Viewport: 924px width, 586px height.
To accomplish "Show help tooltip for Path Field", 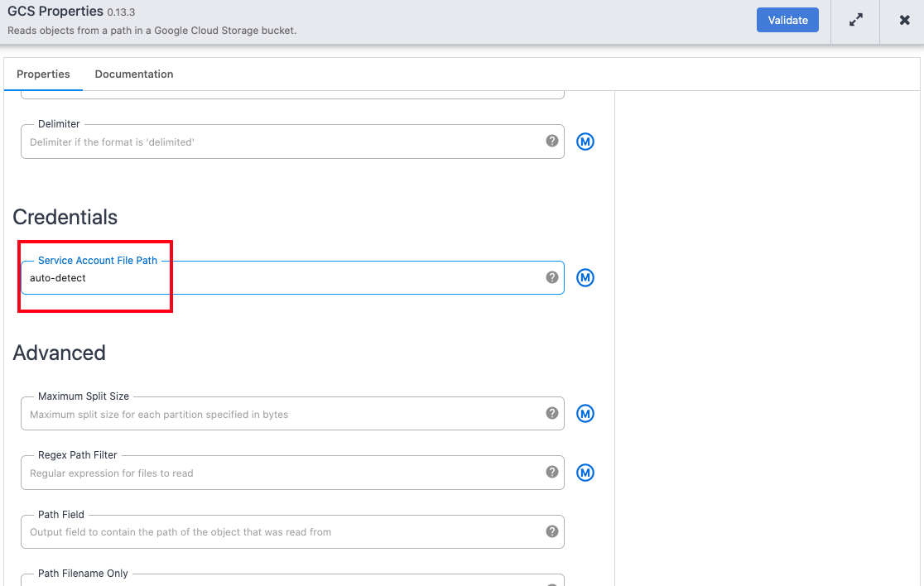I will coord(552,531).
